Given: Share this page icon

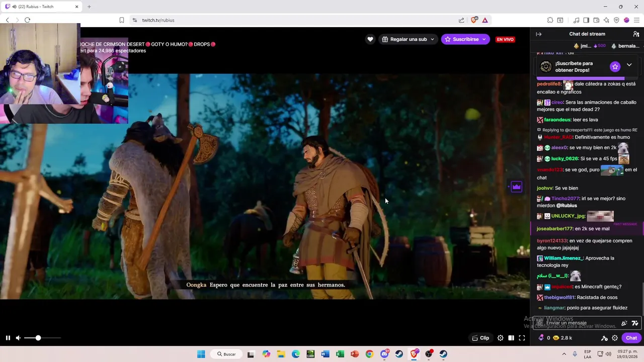Looking at the screenshot, I should pyautogui.click(x=461, y=20).
